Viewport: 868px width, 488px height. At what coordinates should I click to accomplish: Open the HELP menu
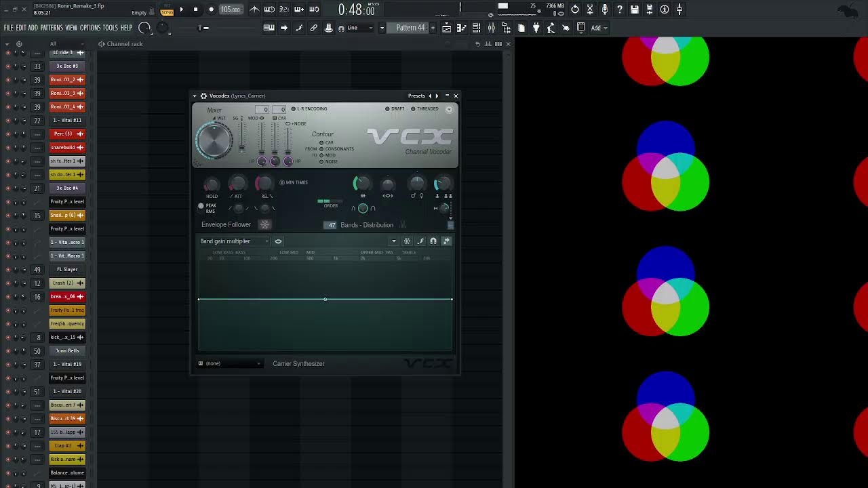coord(126,28)
